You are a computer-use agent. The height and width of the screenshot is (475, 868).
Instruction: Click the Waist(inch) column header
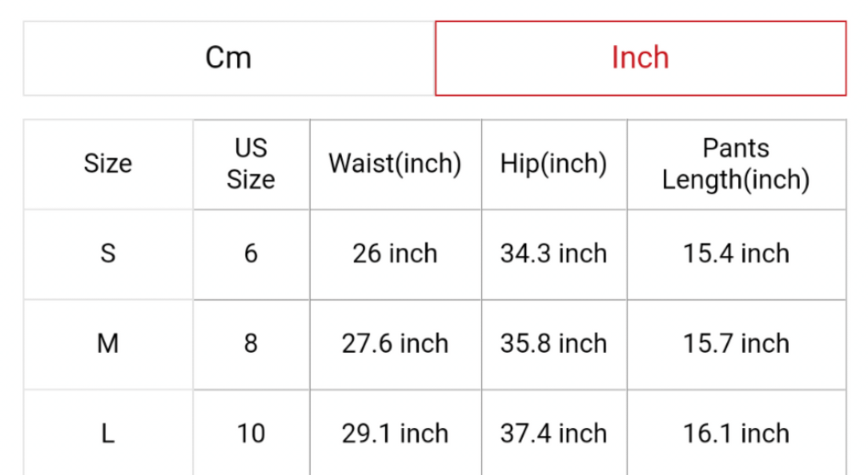[395, 164]
